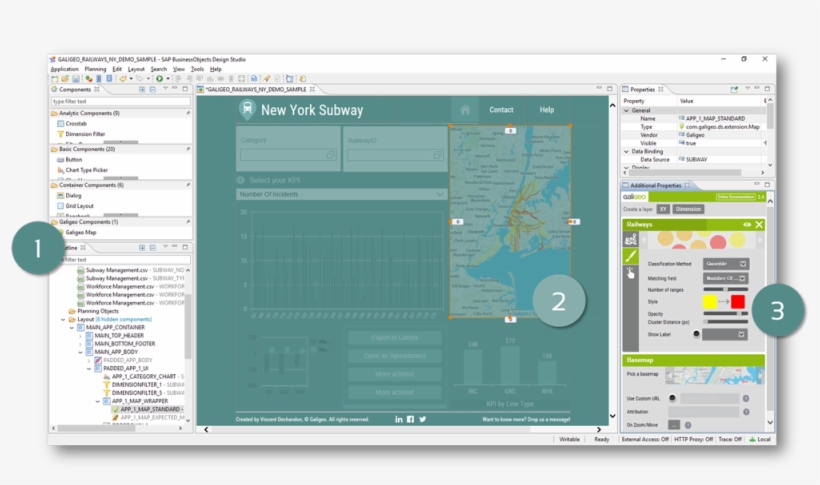
Task: Click Contact in the app header
Action: pos(501,110)
